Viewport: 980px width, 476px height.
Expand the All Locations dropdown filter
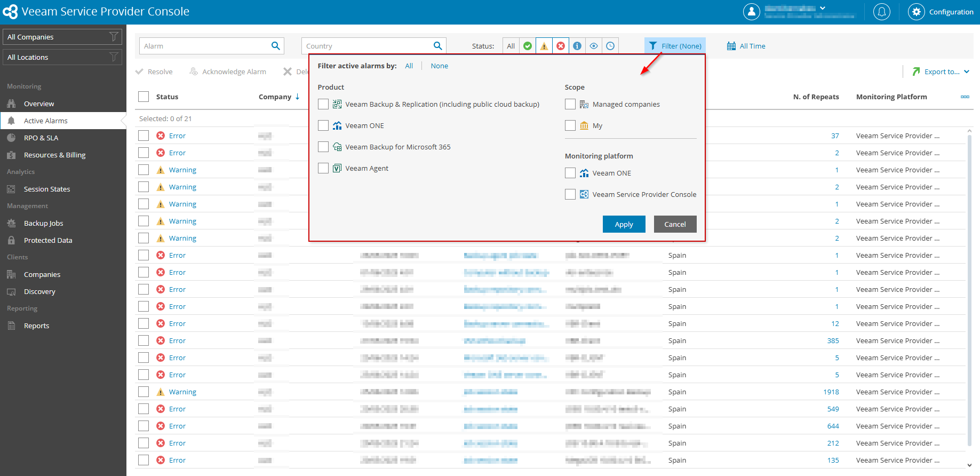[x=62, y=57]
